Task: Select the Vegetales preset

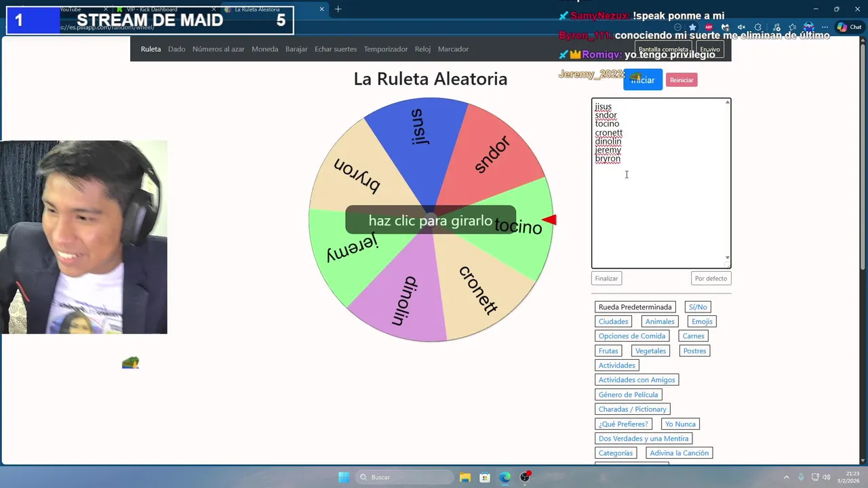Action: pos(650,351)
